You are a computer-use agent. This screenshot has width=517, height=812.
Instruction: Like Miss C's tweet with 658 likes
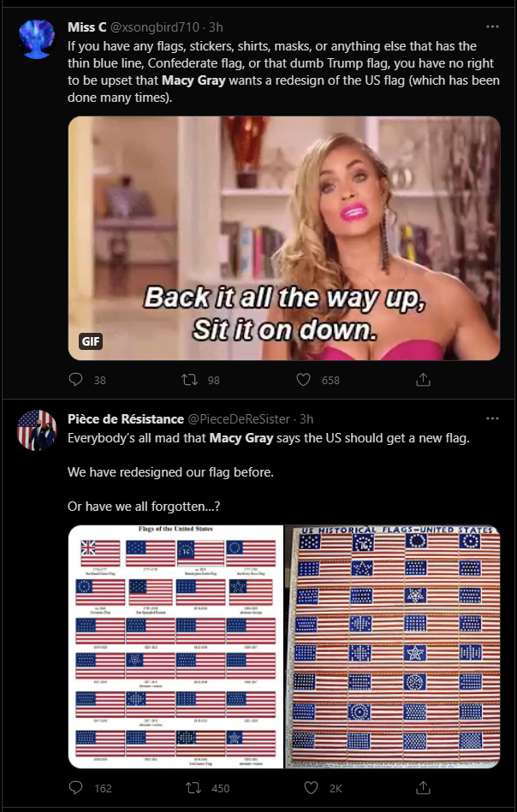pyautogui.click(x=303, y=380)
